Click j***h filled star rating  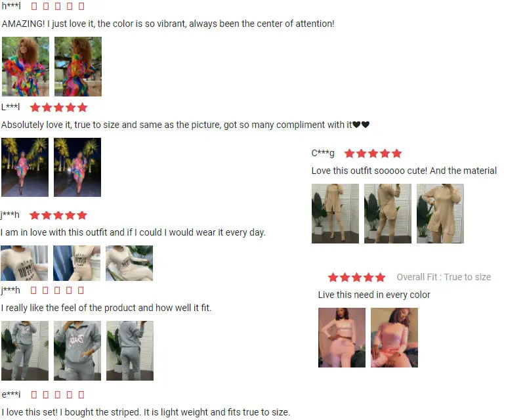tap(58, 215)
